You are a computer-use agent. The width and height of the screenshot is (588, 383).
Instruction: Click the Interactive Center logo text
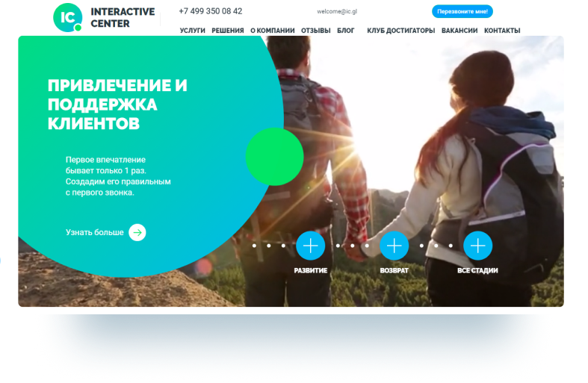click(122, 17)
